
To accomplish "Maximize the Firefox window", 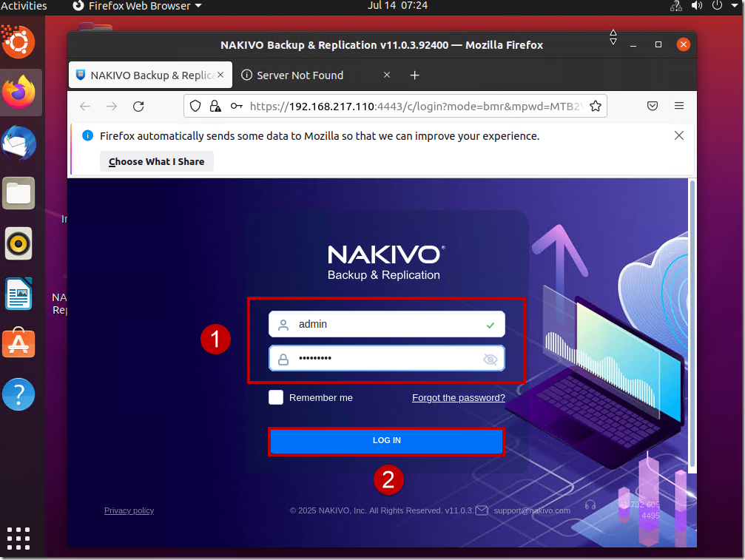I will [658, 44].
